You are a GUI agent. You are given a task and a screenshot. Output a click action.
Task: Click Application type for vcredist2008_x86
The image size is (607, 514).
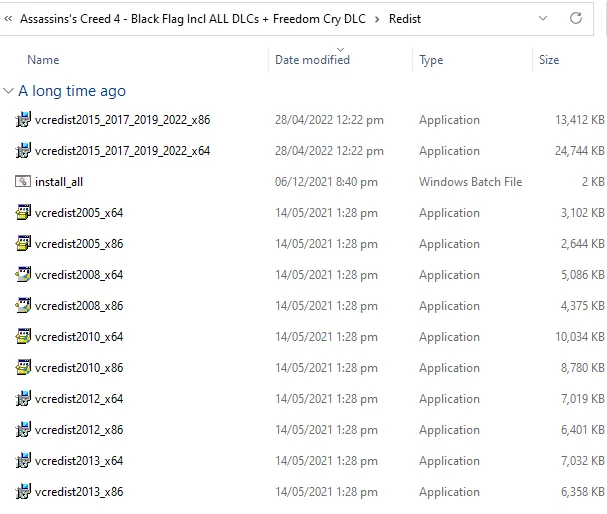[x=449, y=306]
